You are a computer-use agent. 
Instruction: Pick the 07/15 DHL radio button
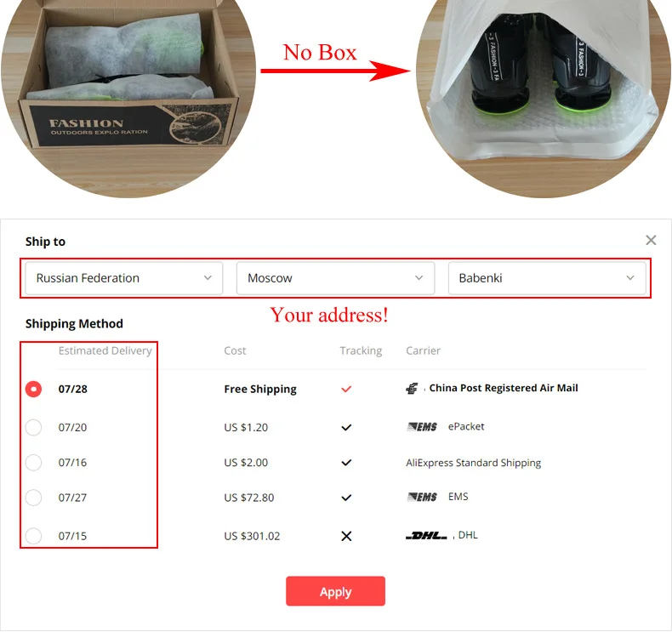[33, 536]
